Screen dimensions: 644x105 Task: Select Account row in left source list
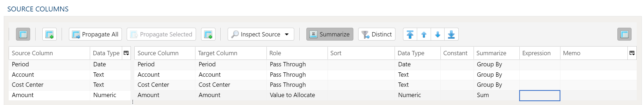[x=70, y=75]
